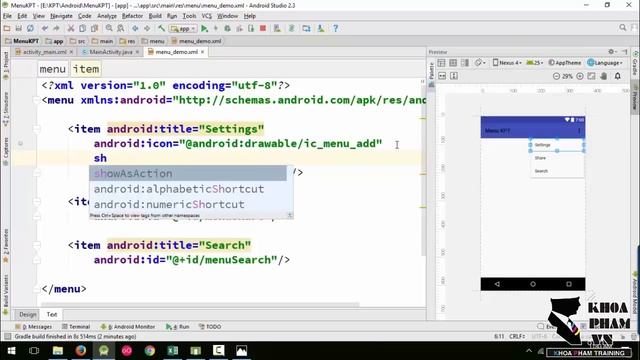Screen dimensions: 640x360
Task: Open the TODO tool window button
Action: (x=210, y=327)
